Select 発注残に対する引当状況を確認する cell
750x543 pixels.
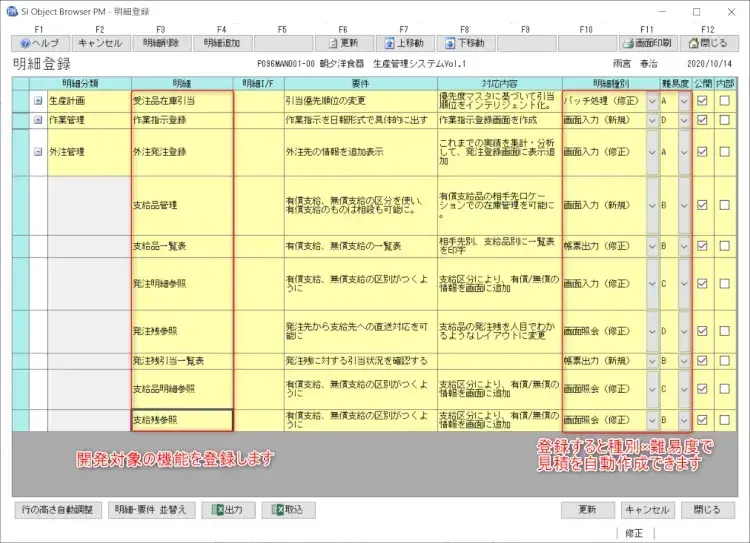tap(361, 361)
